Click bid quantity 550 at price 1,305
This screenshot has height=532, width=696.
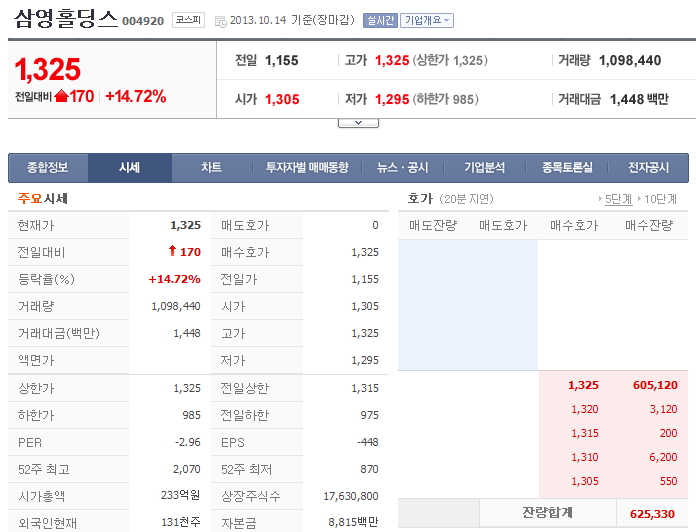tap(668, 481)
